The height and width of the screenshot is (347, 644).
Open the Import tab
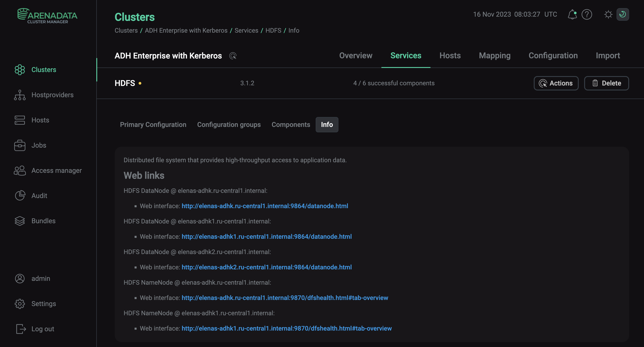point(608,56)
